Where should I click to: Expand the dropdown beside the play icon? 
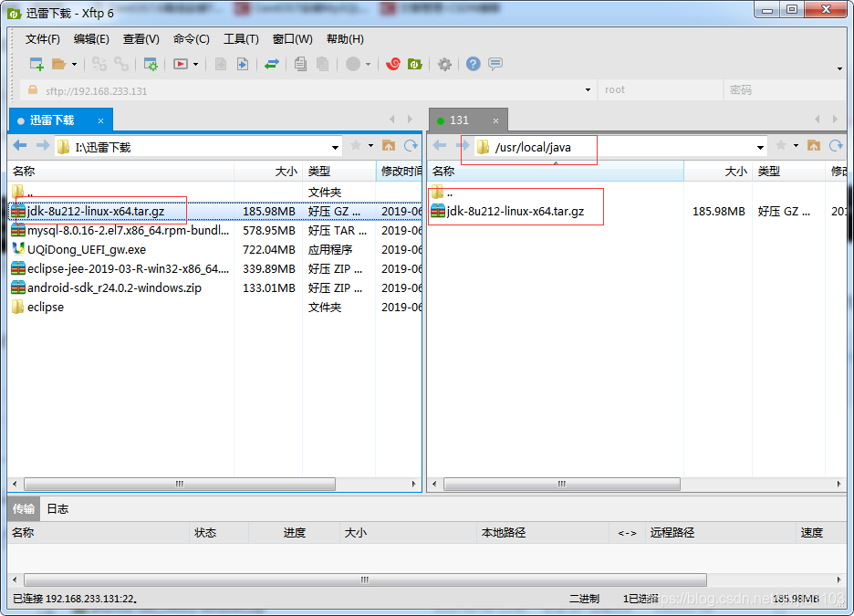[x=195, y=64]
